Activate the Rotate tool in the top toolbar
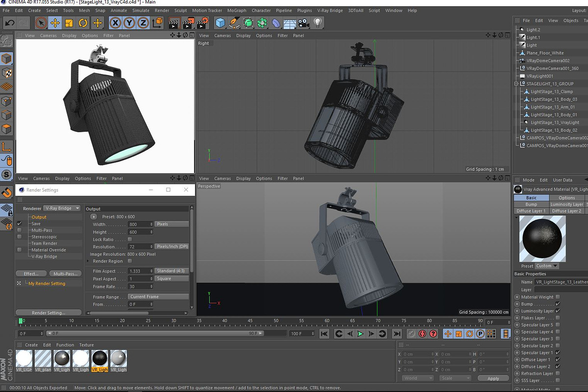Viewport: 588px width, 392px height. coord(83,23)
